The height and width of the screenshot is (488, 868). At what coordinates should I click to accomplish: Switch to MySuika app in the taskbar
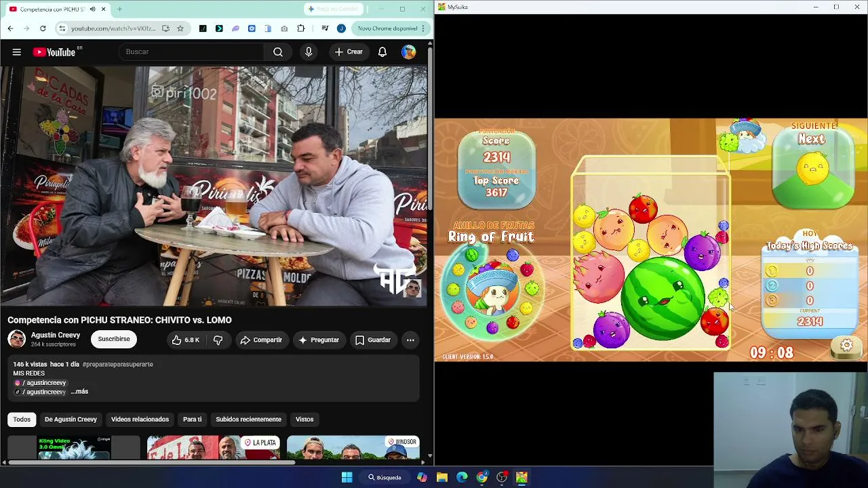[x=521, y=477]
